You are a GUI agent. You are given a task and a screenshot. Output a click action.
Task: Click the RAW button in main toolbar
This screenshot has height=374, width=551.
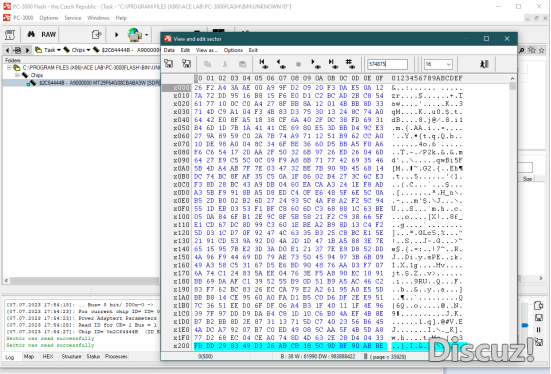[48, 34]
